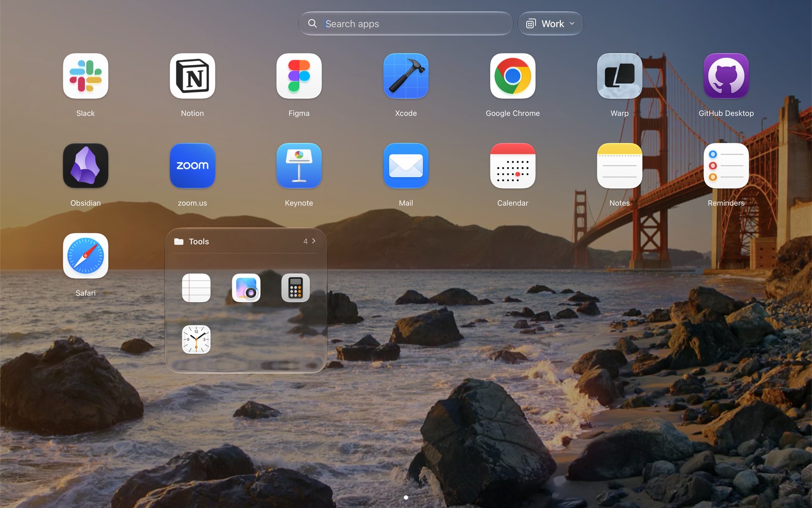812x508 pixels.
Task: Launch Keynote
Action: click(x=299, y=166)
